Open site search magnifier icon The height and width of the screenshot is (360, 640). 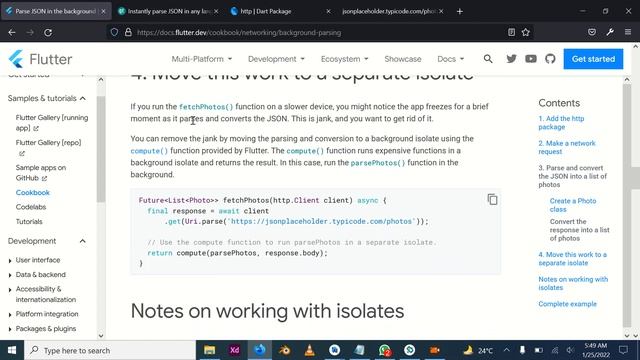[x=488, y=59]
